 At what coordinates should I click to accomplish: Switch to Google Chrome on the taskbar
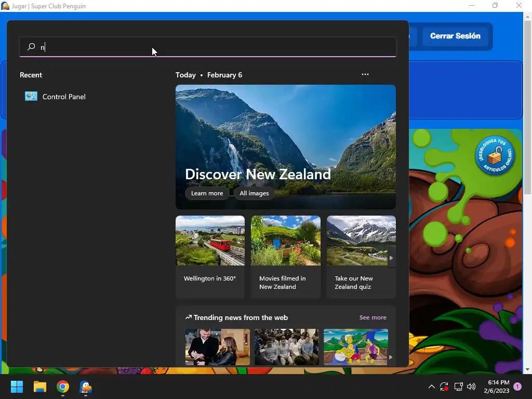pyautogui.click(x=63, y=387)
